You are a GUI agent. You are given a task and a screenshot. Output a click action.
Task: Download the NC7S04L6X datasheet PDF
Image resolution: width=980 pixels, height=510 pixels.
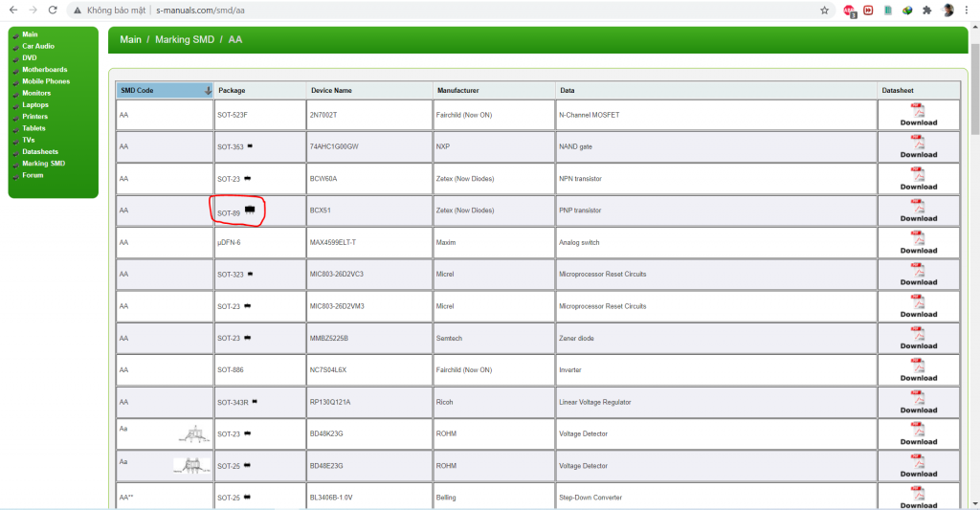click(918, 370)
